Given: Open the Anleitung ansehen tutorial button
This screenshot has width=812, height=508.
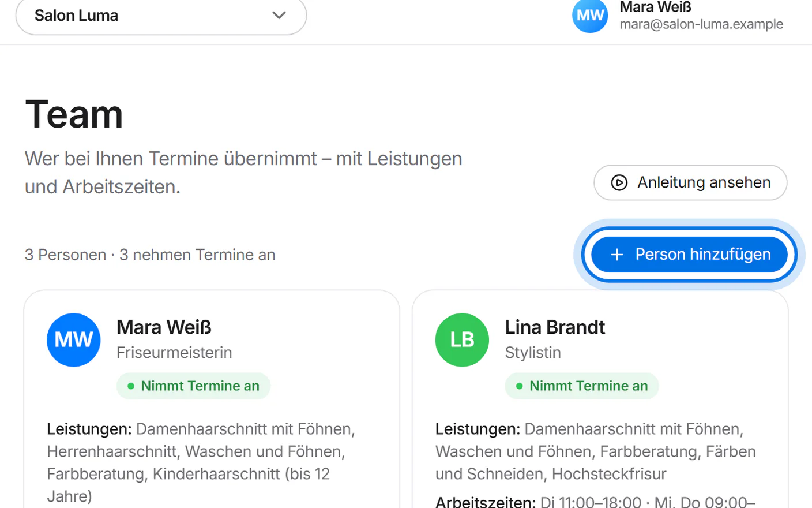Looking at the screenshot, I should pyautogui.click(x=690, y=182).
